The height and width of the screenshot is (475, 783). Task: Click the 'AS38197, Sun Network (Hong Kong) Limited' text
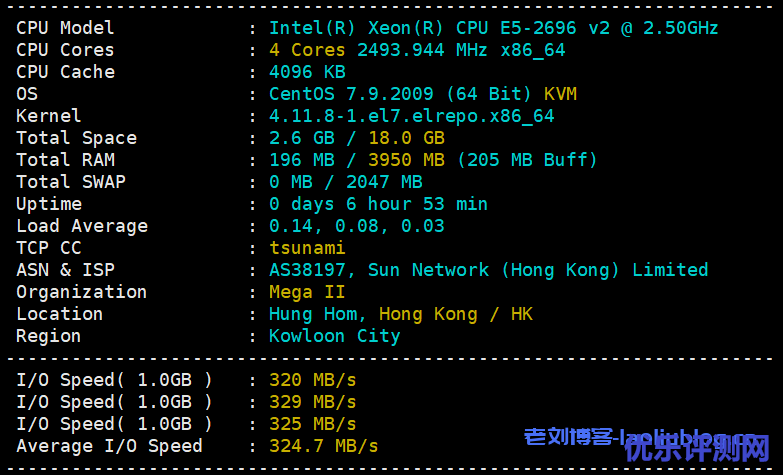[488, 270]
